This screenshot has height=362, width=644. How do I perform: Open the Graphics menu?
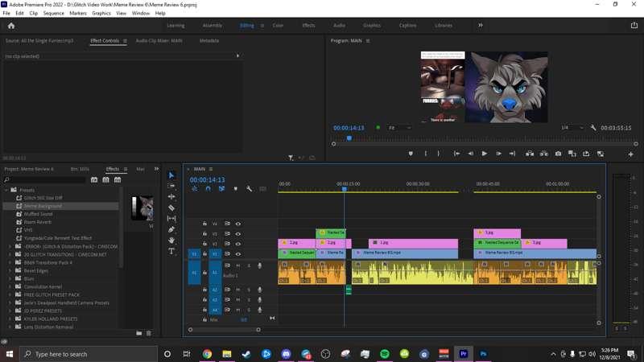point(101,13)
